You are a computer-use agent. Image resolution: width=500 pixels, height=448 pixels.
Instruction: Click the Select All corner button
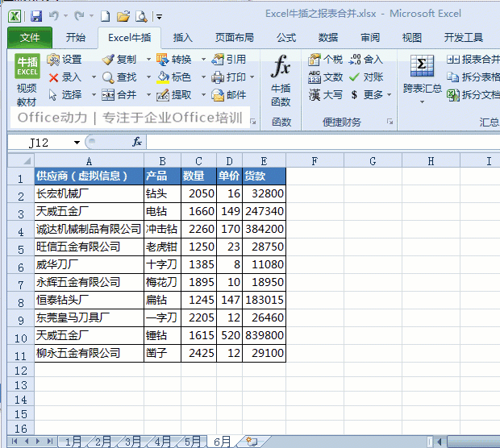[21, 160]
